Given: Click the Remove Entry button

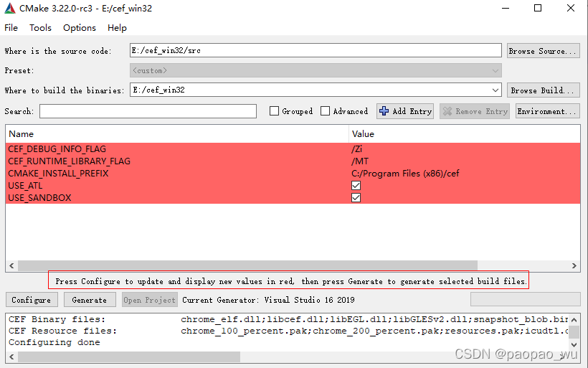Looking at the screenshot, I should click(x=475, y=111).
